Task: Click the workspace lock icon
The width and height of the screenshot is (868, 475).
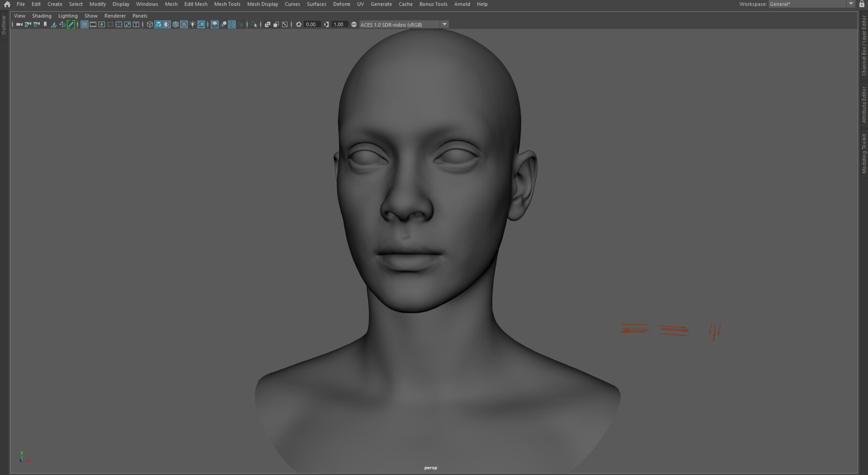Action: click(x=862, y=4)
